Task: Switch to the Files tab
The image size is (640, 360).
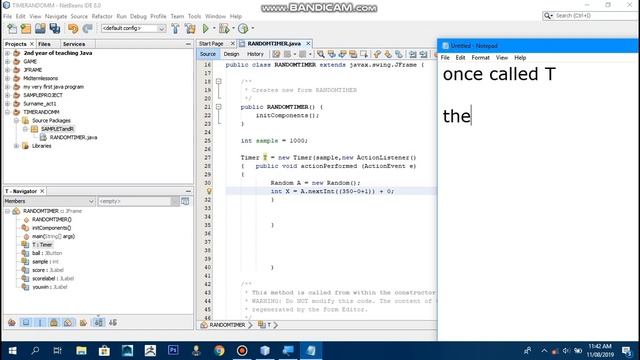Action: [x=44, y=44]
